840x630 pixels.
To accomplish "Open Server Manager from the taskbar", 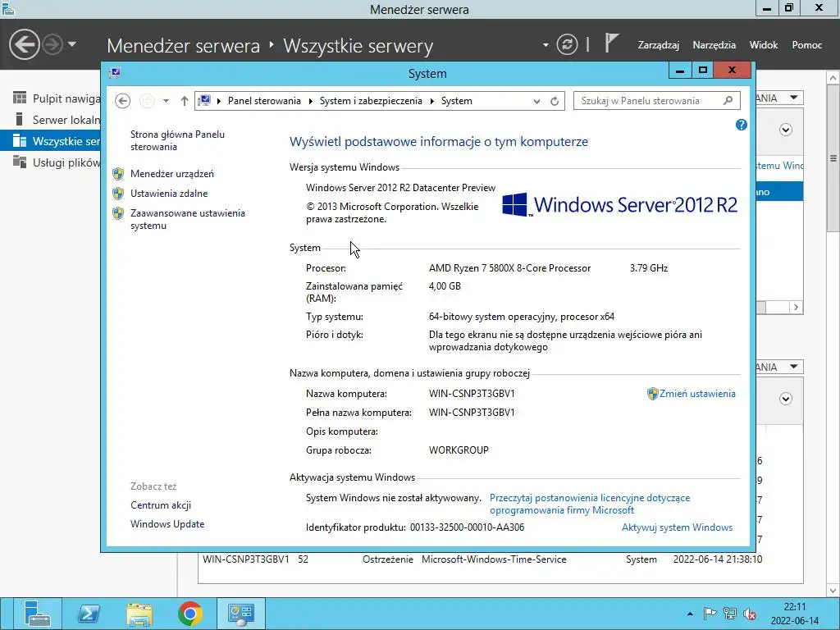I will [37, 614].
